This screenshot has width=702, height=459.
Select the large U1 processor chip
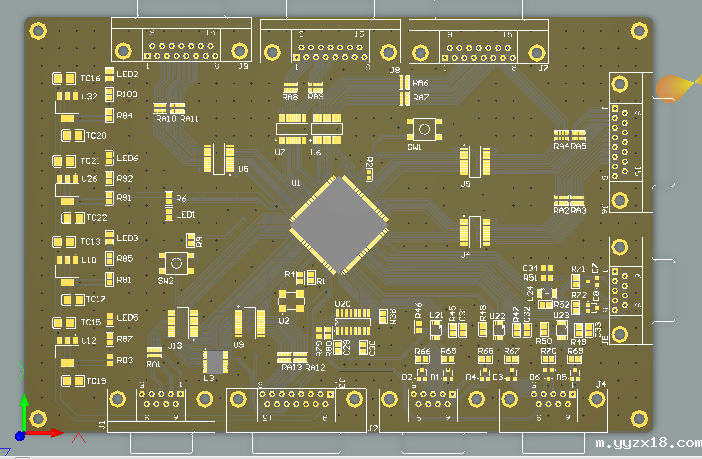pos(339,226)
